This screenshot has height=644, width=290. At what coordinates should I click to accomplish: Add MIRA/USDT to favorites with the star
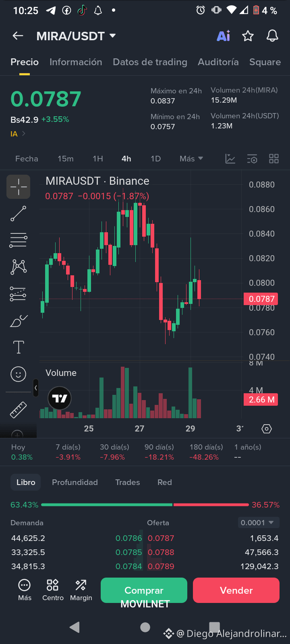pyautogui.click(x=248, y=36)
